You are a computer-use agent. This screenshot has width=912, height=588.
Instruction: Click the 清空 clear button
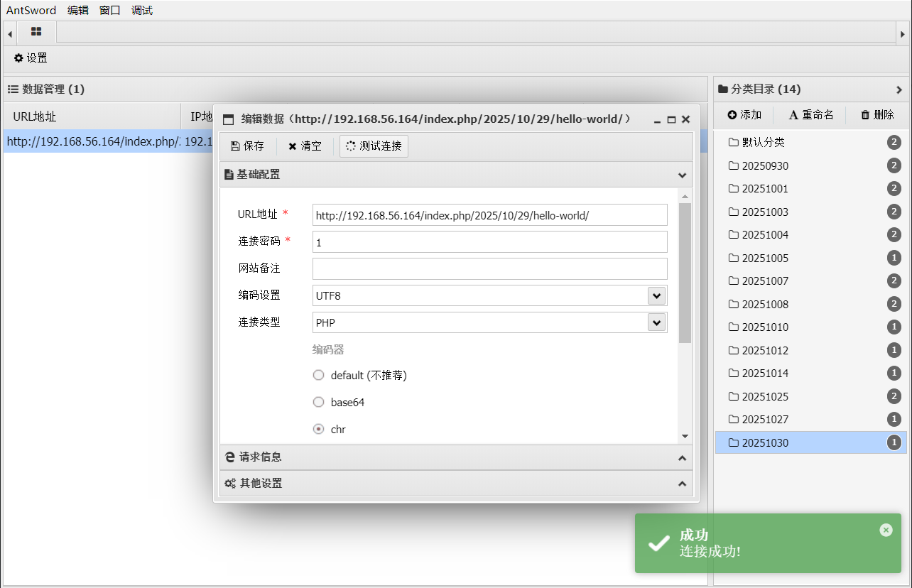click(x=305, y=146)
